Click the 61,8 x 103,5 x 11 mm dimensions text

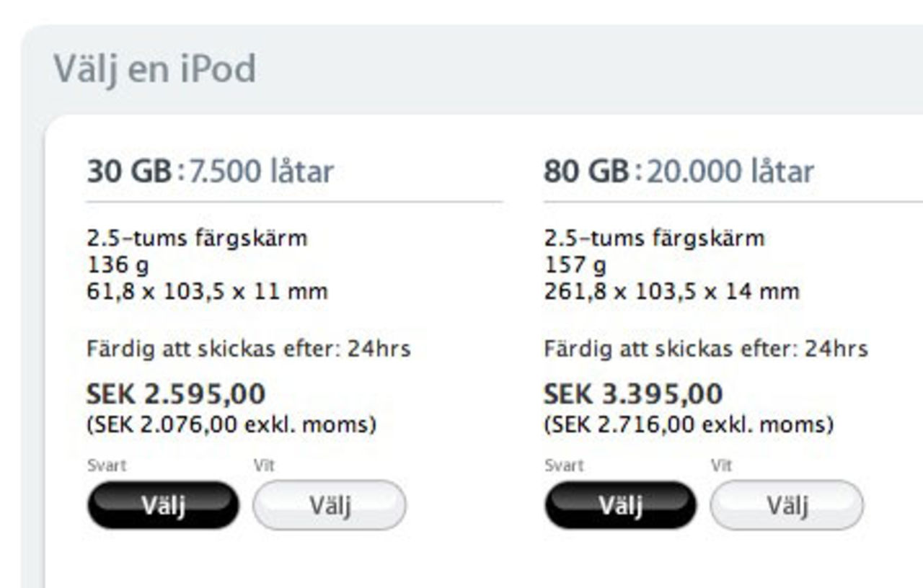click(x=208, y=292)
